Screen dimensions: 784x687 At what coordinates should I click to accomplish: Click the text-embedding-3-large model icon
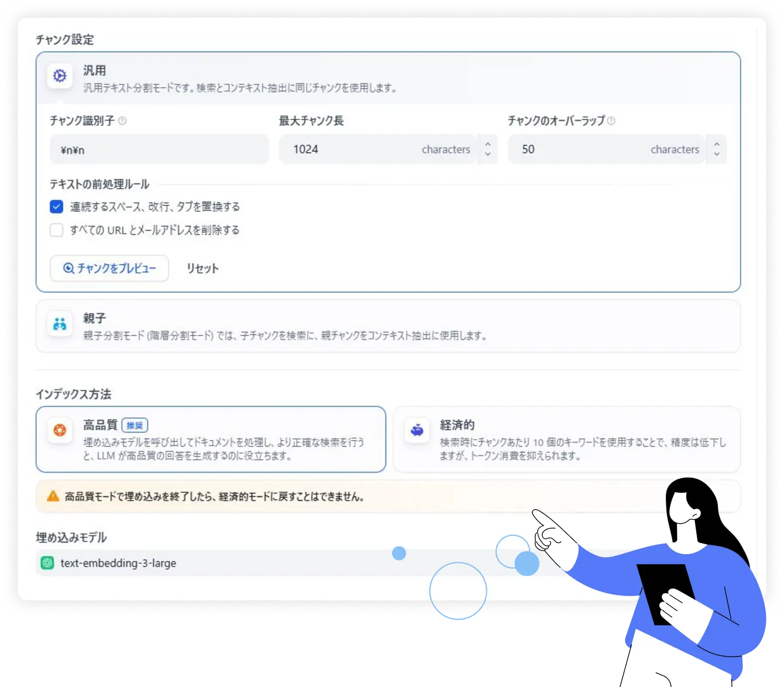point(47,563)
